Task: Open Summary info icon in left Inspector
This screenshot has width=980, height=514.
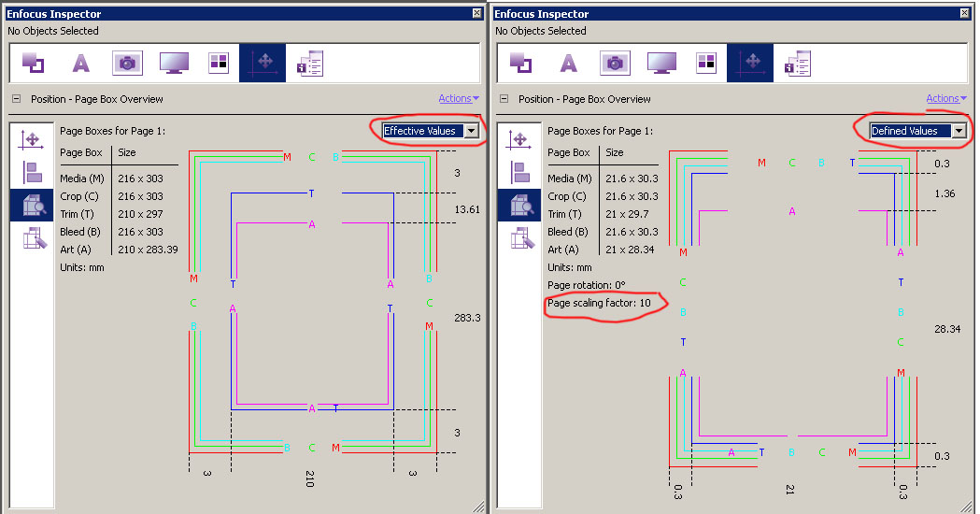Action: click(x=310, y=64)
